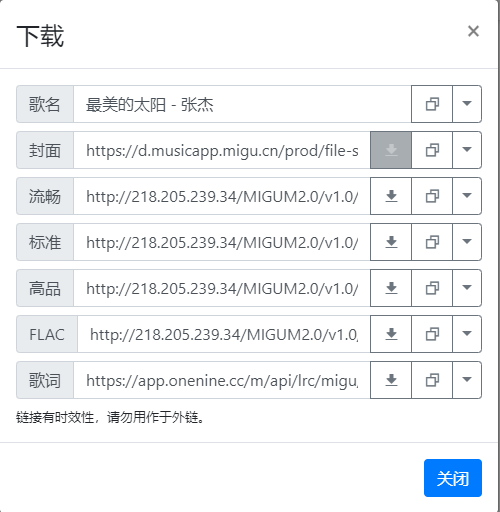
Task: Expand dropdown arrow for 封面 row
Action: (467, 150)
